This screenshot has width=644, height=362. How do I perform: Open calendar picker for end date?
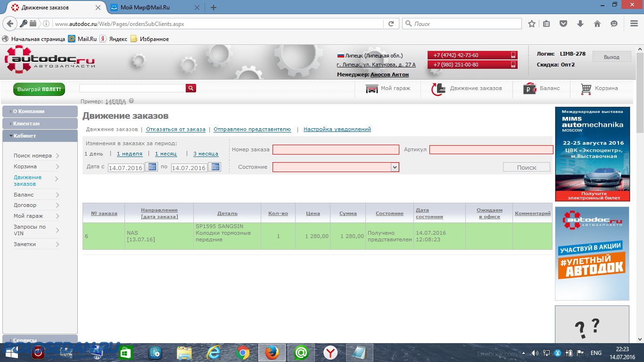(x=215, y=167)
